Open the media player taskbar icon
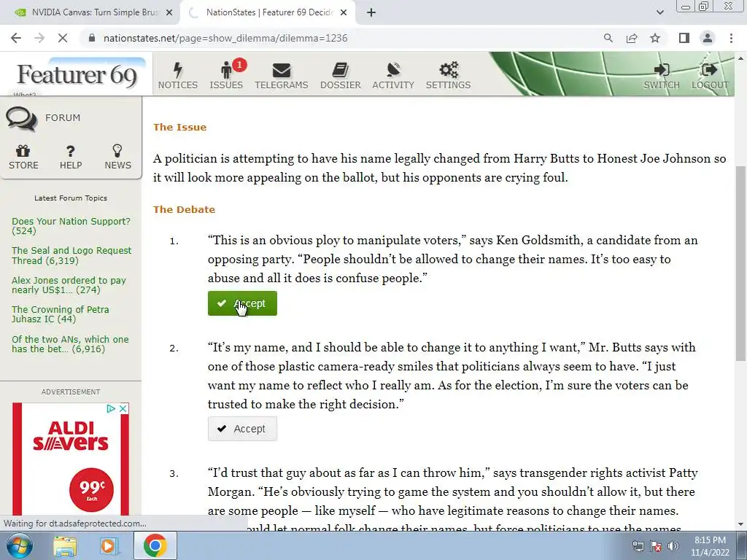747x560 pixels. point(109,546)
